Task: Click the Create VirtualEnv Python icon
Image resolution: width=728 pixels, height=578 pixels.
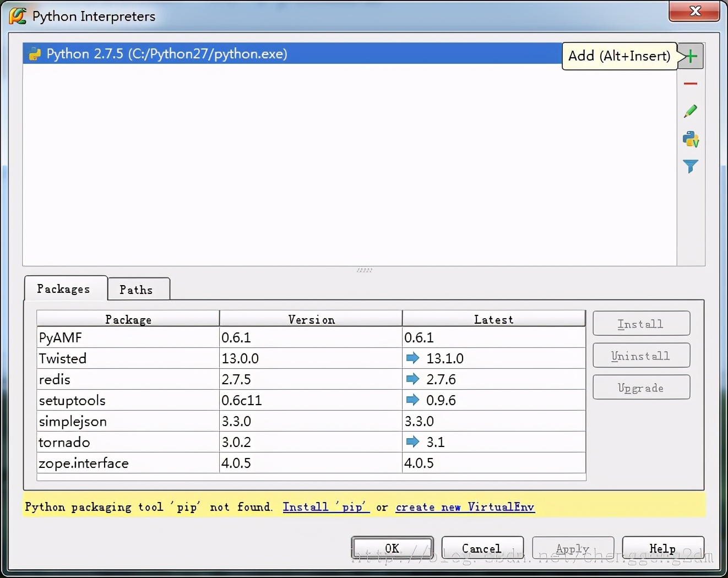Action: 691,139
